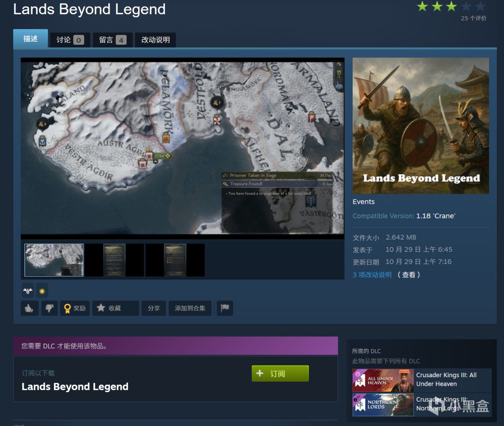This screenshot has height=426, width=504.
Task: Open the Events tag link
Action: [x=363, y=202]
